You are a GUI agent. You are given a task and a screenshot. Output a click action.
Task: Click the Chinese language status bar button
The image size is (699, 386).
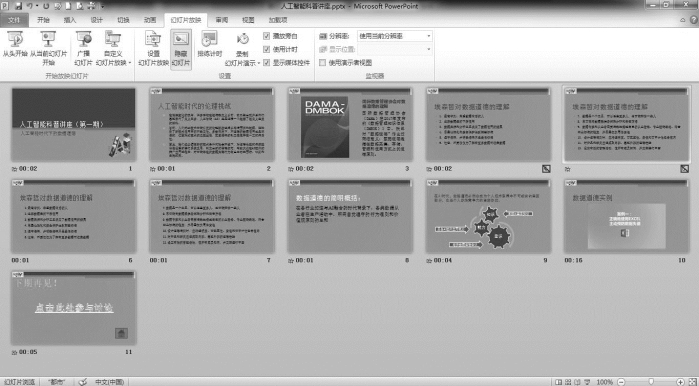click(x=109, y=382)
